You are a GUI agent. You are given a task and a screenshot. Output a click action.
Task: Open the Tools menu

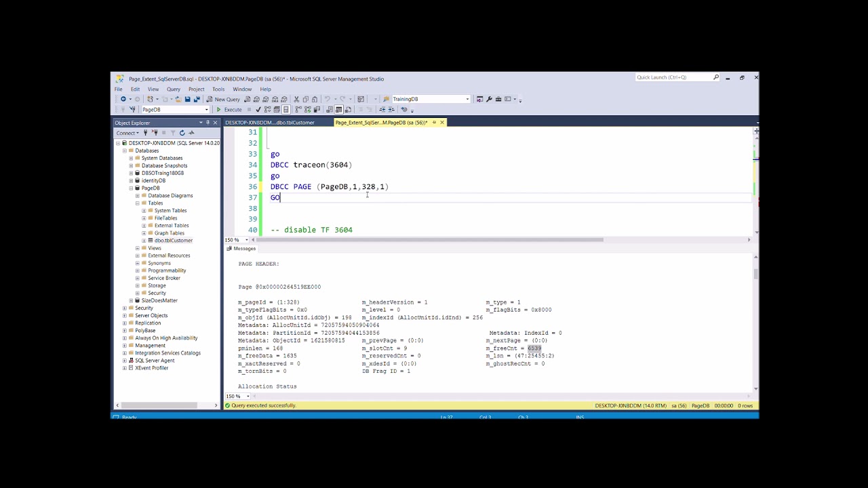pyautogui.click(x=218, y=89)
